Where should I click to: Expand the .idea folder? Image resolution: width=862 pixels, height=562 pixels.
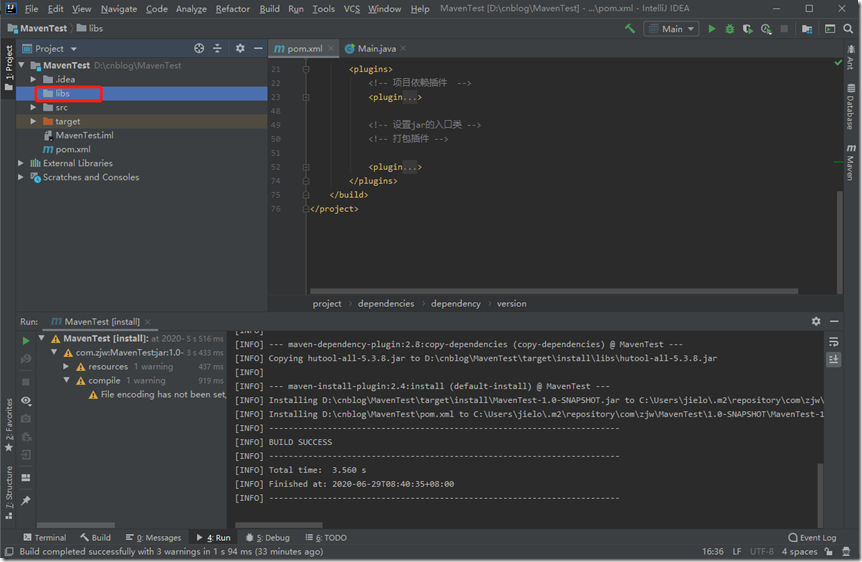click(34, 79)
